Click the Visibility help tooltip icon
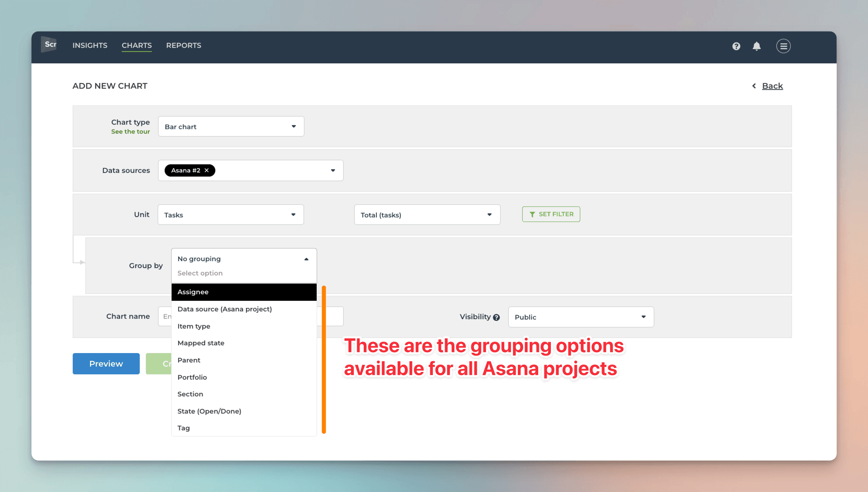This screenshot has height=492, width=868. tap(496, 318)
